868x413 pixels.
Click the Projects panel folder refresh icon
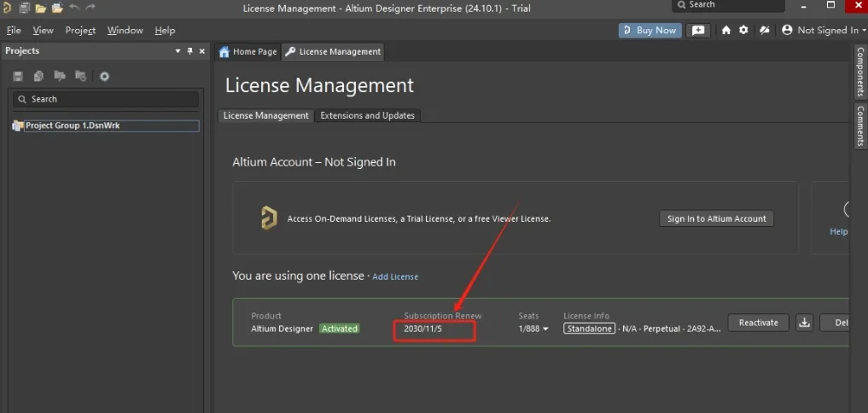pos(80,76)
